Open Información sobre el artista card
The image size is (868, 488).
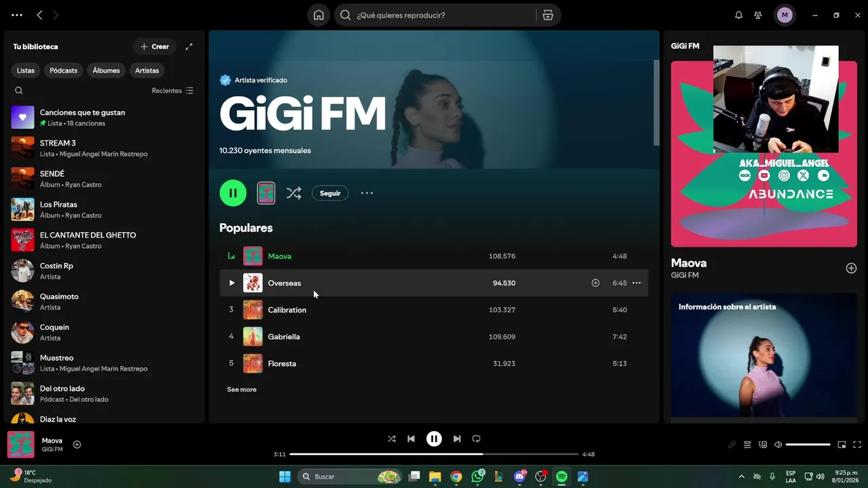click(764, 355)
